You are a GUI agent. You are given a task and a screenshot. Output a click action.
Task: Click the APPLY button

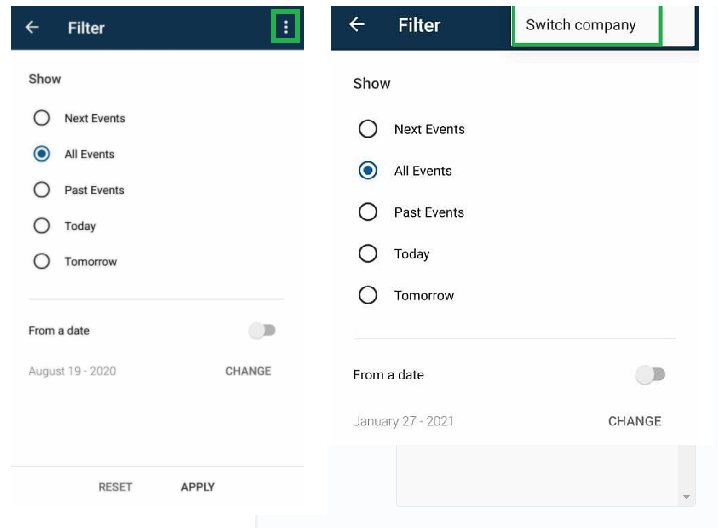pos(198,487)
